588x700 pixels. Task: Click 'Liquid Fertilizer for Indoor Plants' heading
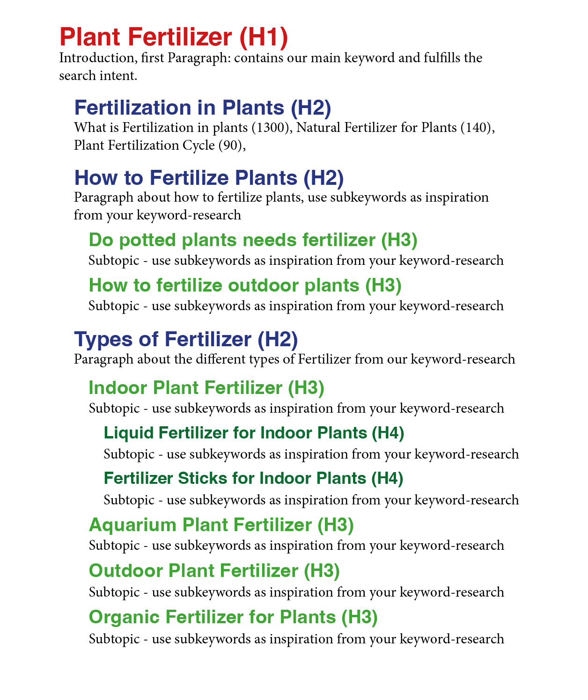254,433
